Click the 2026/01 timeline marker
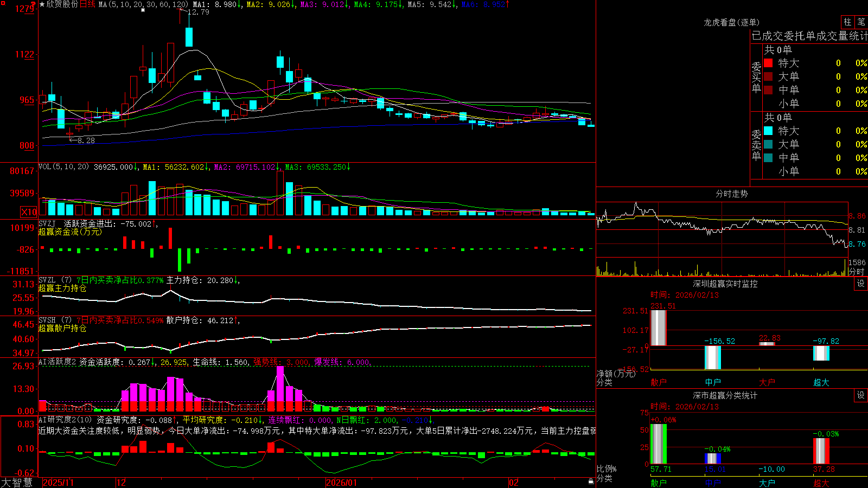 pyautogui.click(x=341, y=483)
